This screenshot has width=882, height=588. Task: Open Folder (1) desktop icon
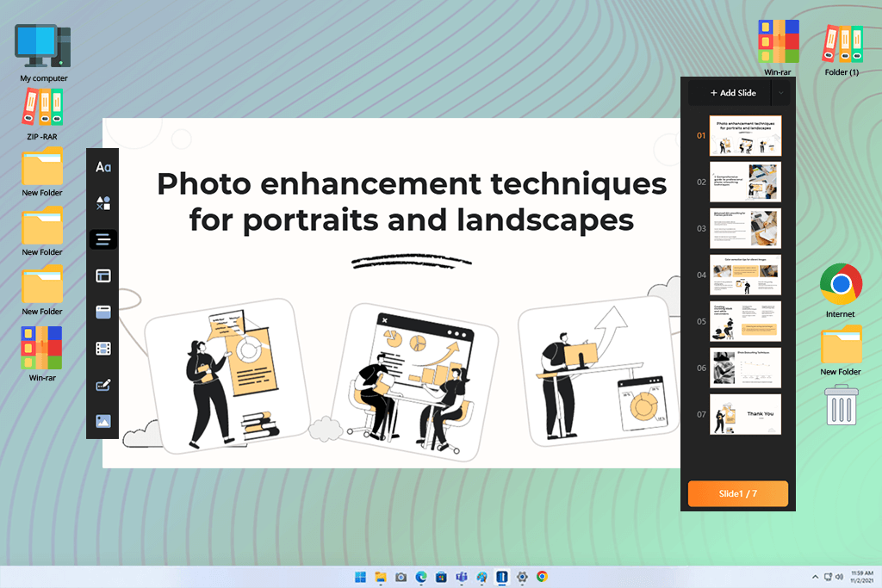click(842, 50)
